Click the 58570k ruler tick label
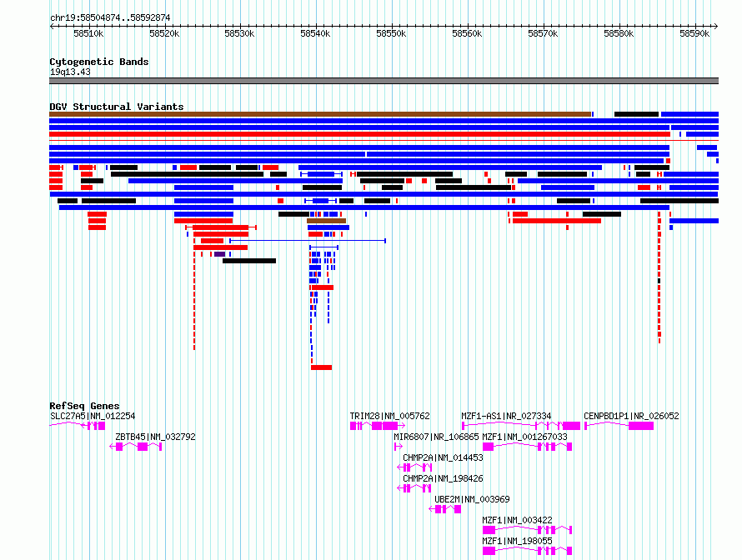Viewport: 742px width, 560px height. point(543,33)
